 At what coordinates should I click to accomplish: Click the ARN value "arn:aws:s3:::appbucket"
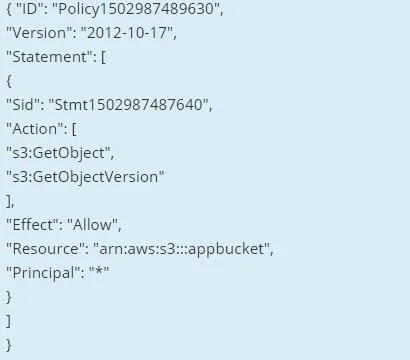pyautogui.click(x=183, y=249)
